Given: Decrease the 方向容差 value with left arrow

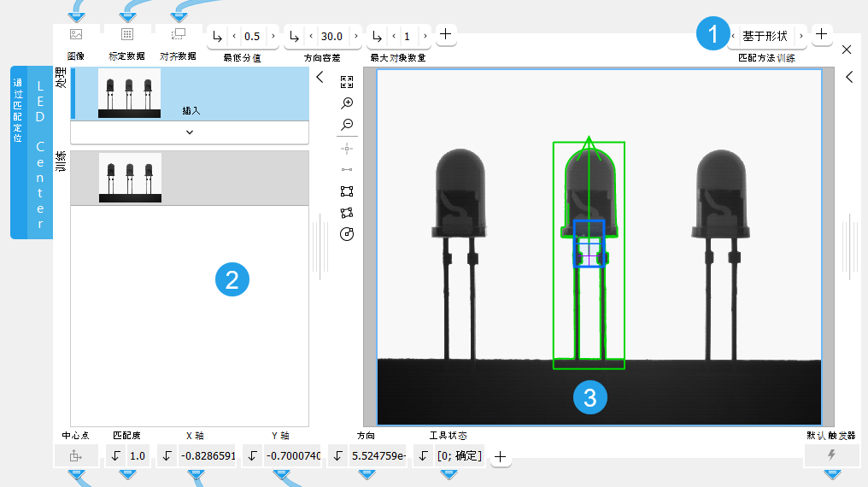Looking at the screenshot, I should click(311, 37).
